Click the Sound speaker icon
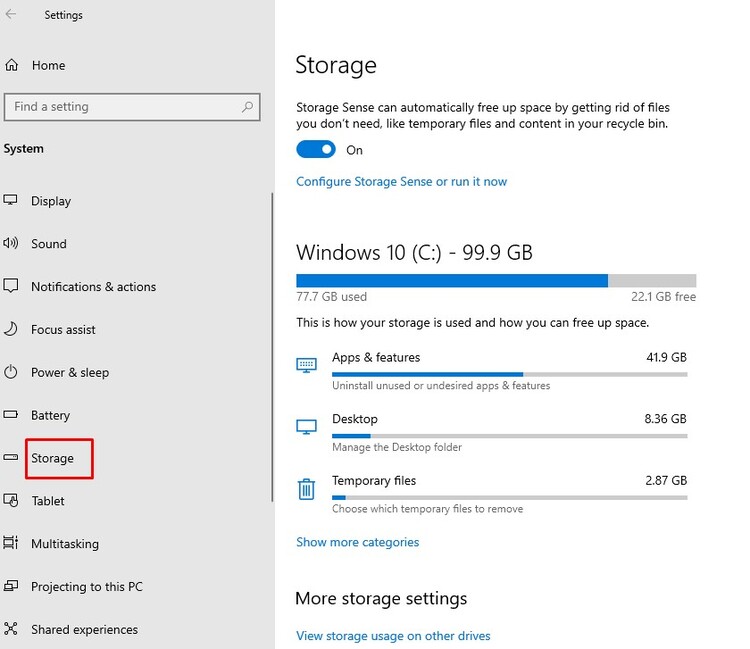The image size is (750, 649). [x=11, y=243]
